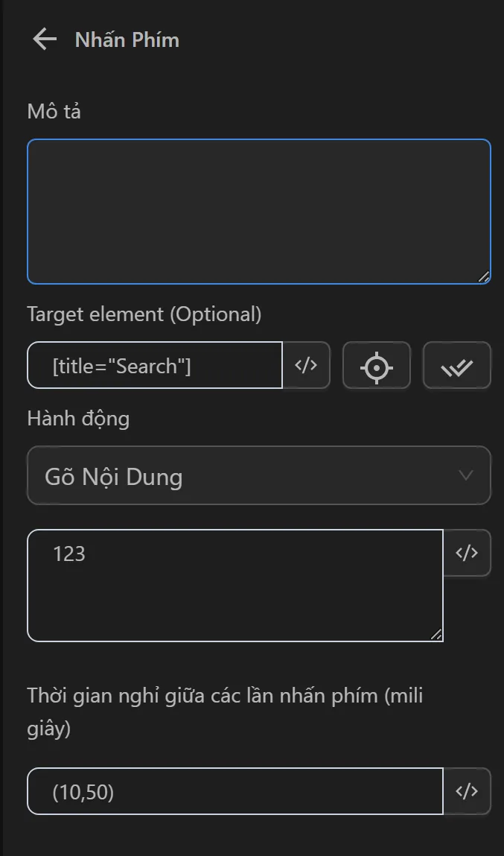This screenshot has height=856, width=504.
Task: Click the code icon beside Target element field
Action: [306, 365]
